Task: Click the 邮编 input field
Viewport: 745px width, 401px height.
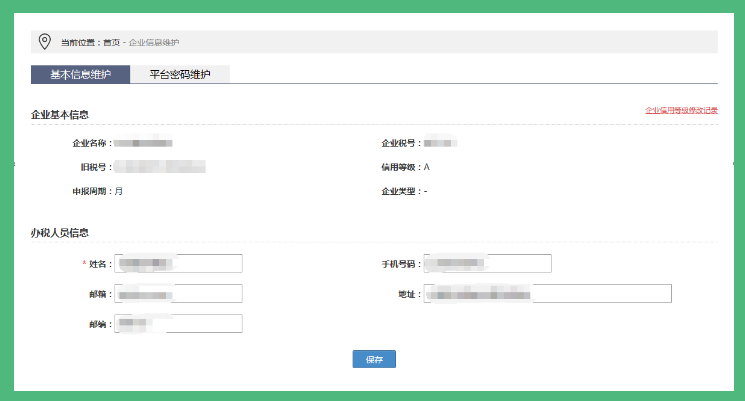Action: point(178,324)
